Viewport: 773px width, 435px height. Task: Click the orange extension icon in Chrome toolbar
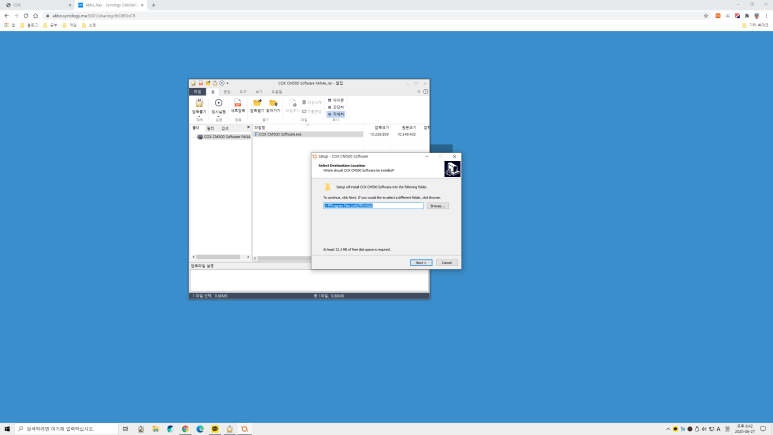click(x=718, y=16)
